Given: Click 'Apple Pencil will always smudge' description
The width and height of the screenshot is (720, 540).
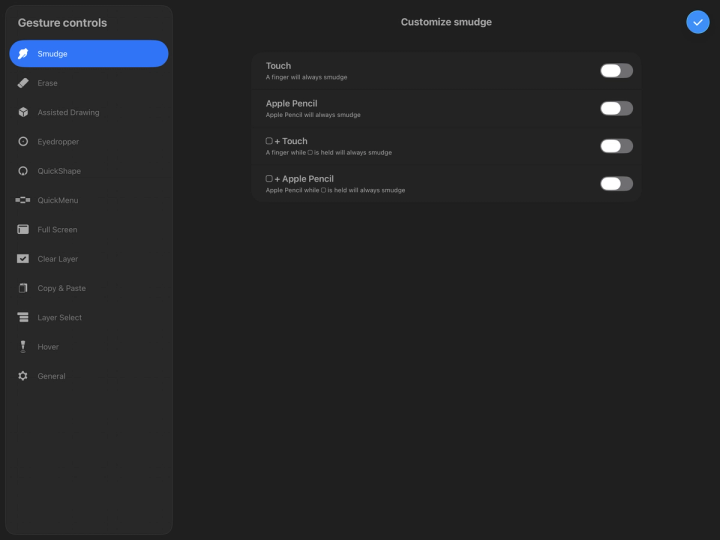Looking at the screenshot, I should pos(313,115).
